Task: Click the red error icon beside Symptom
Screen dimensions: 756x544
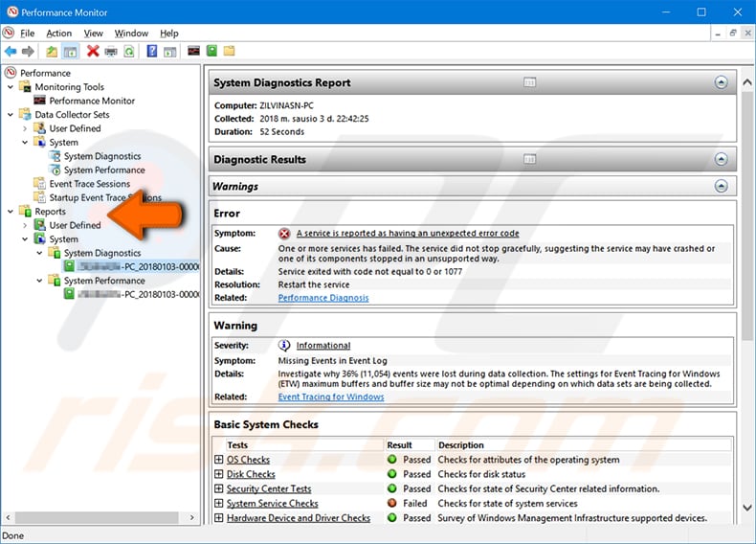Action: [284, 234]
